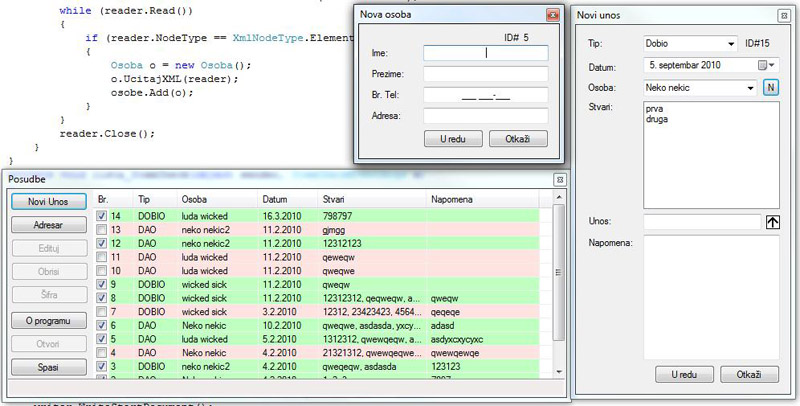Sort list by Tip column header

[x=156, y=199]
